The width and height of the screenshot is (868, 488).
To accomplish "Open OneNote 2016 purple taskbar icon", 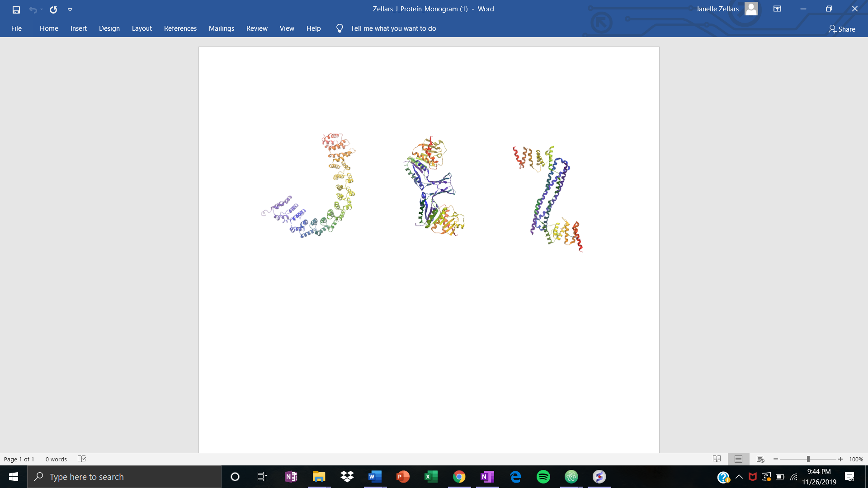I will coord(291,477).
